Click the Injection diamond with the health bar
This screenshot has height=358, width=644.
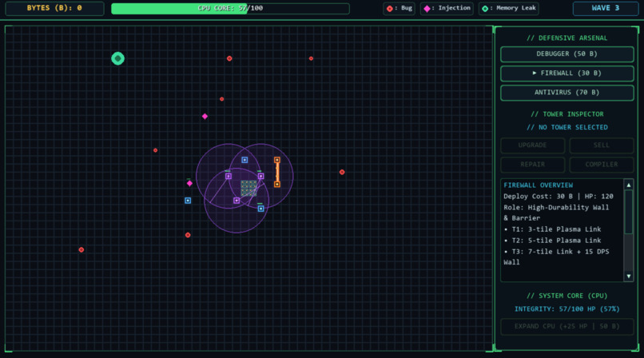tap(189, 184)
